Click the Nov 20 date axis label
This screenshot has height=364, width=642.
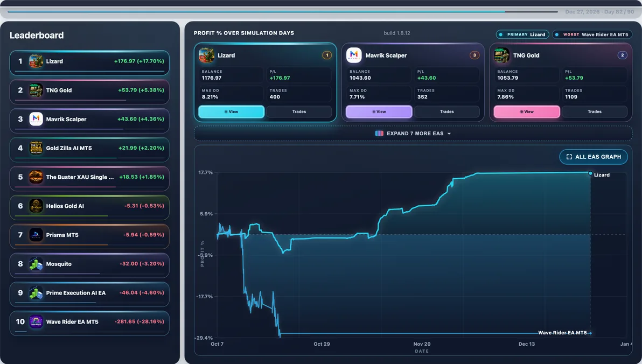click(422, 344)
